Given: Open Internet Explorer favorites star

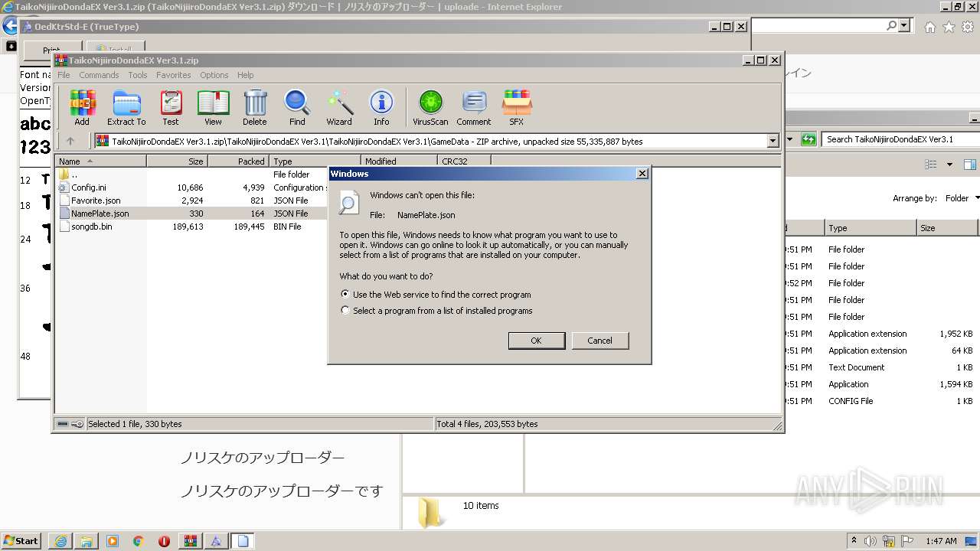Looking at the screenshot, I should pos(949,27).
